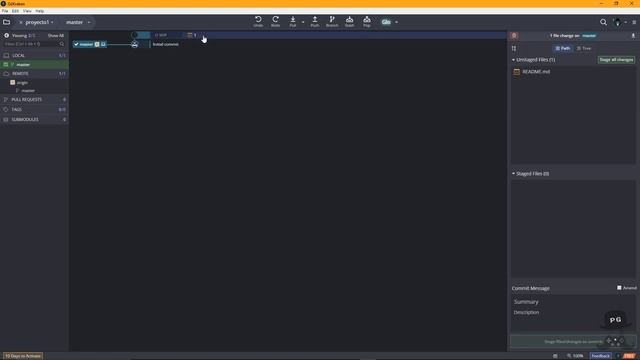Switch file view to Tree
This screenshot has width=640, height=360.
click(584, 48)
